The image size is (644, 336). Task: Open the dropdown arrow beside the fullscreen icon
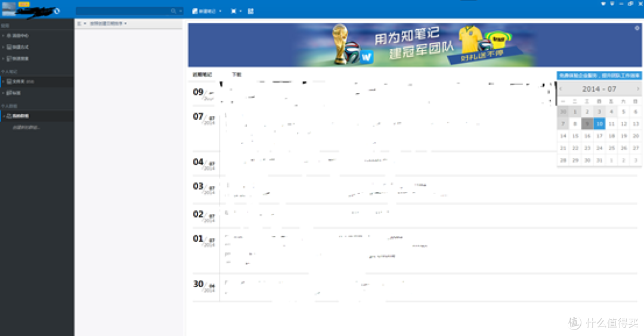pos(241,11)
